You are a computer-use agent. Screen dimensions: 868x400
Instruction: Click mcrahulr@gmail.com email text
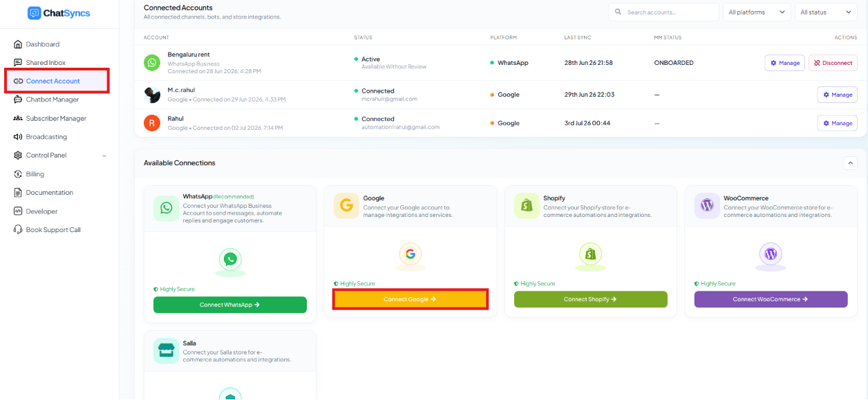(390, 99)
